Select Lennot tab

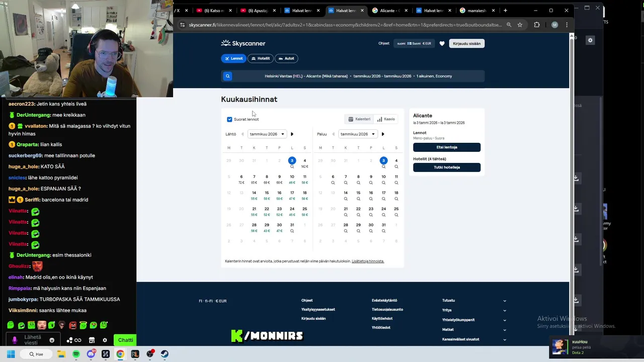pos(233,58)
